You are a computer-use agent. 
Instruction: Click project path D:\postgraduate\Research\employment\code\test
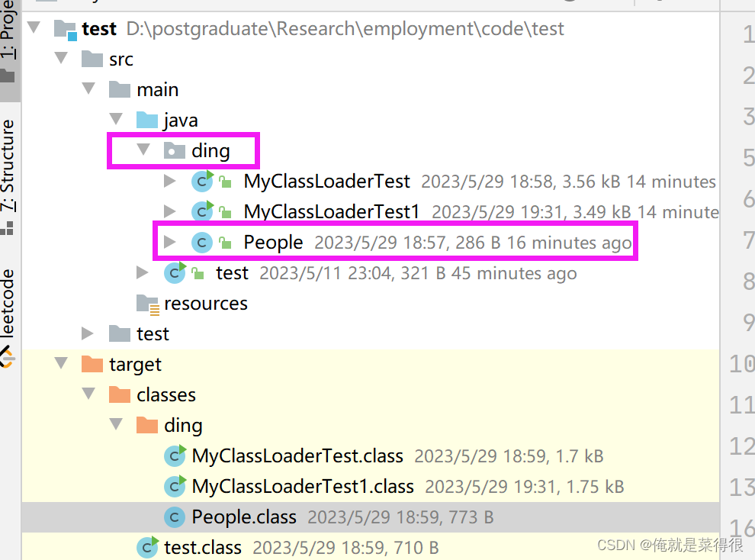[345, 29]
